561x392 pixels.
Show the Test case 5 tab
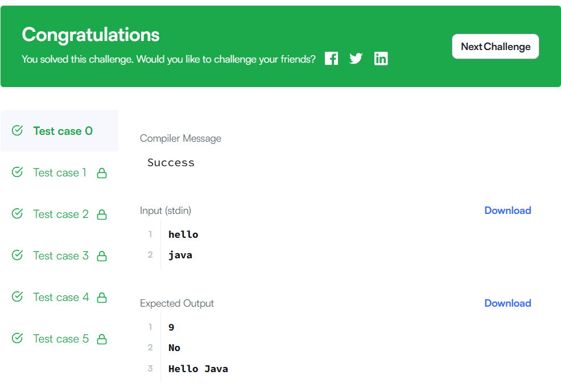point(61,339)
